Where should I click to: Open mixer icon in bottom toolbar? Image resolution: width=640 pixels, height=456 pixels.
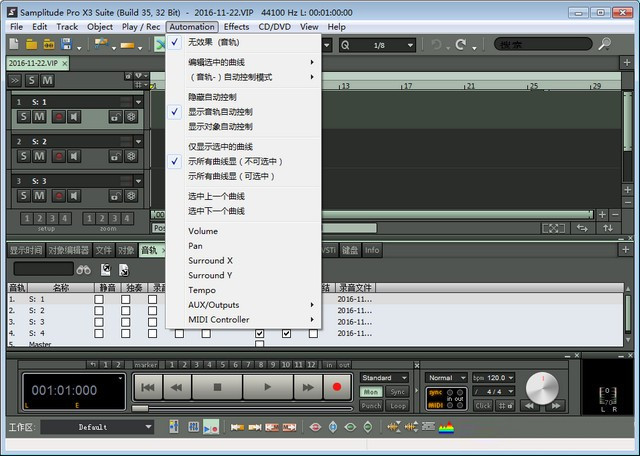pos(193,427)
